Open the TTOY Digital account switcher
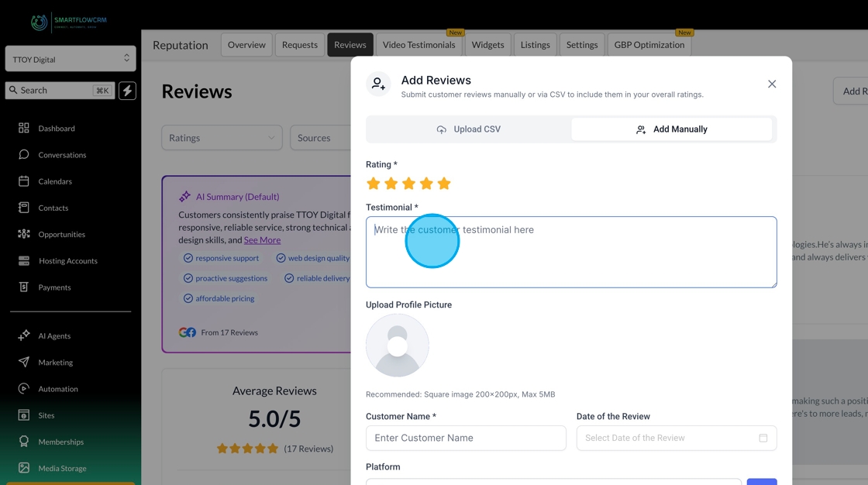868x485 pixels. click(71, 59)
